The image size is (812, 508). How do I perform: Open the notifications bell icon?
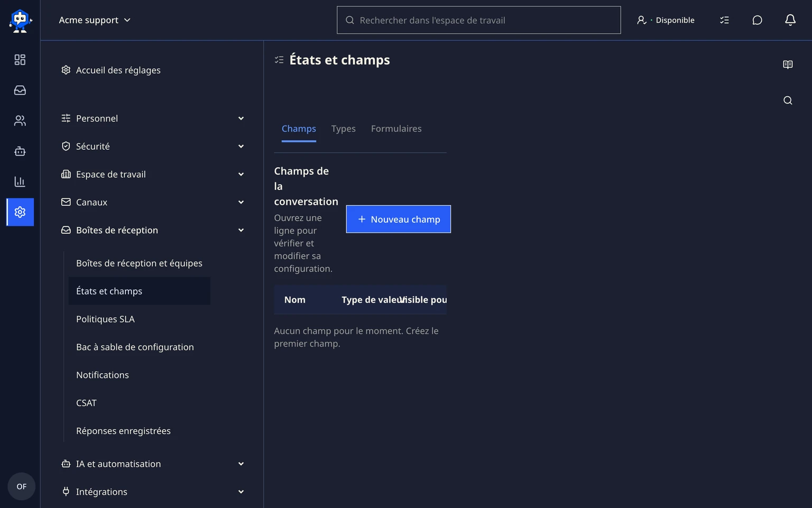(x=790, y=20)
